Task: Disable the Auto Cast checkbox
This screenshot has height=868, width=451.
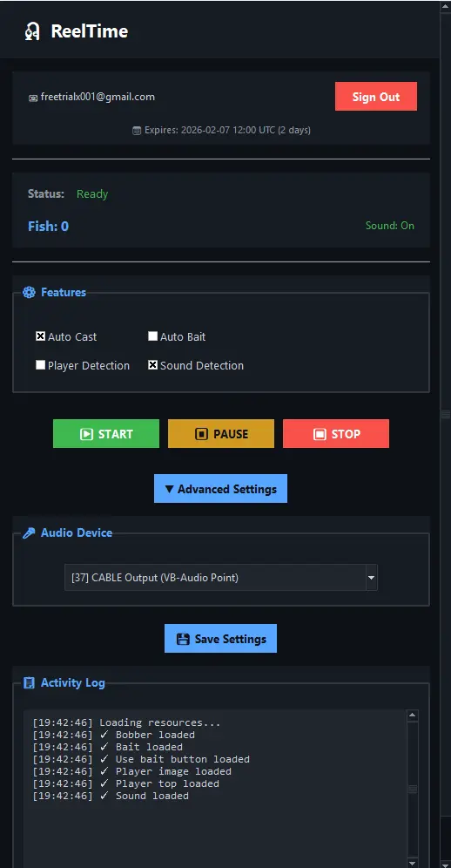Action: (x=40, y=336)
